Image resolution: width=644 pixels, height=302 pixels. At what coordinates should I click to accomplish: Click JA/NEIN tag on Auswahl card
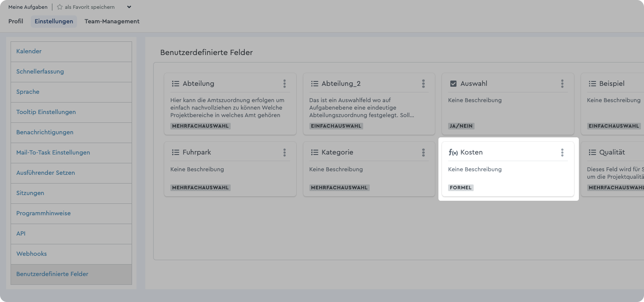coord(461,126)
